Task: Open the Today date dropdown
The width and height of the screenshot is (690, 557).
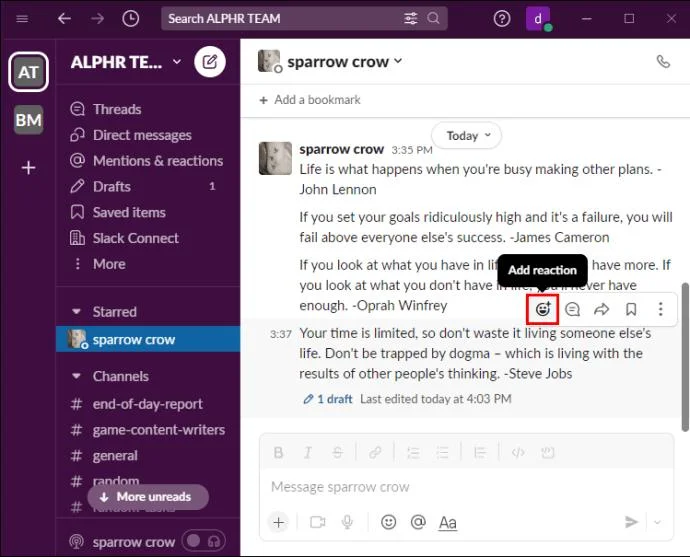Action: 466,136
